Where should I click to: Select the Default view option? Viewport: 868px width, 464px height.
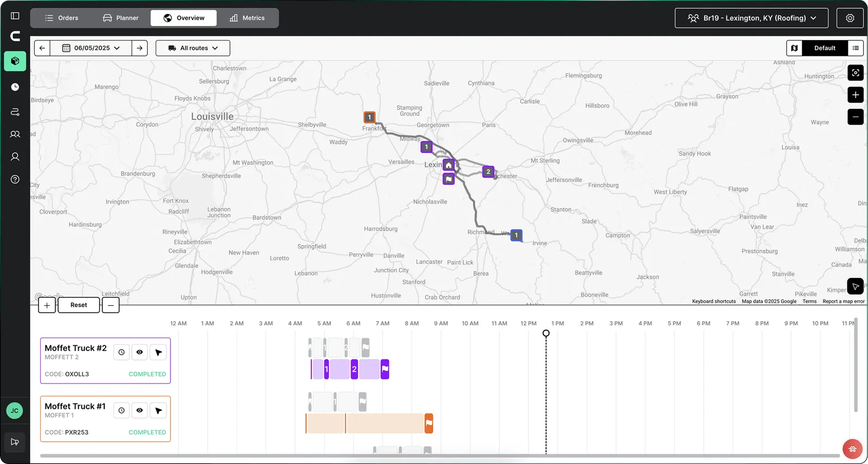tap(825, 48)
